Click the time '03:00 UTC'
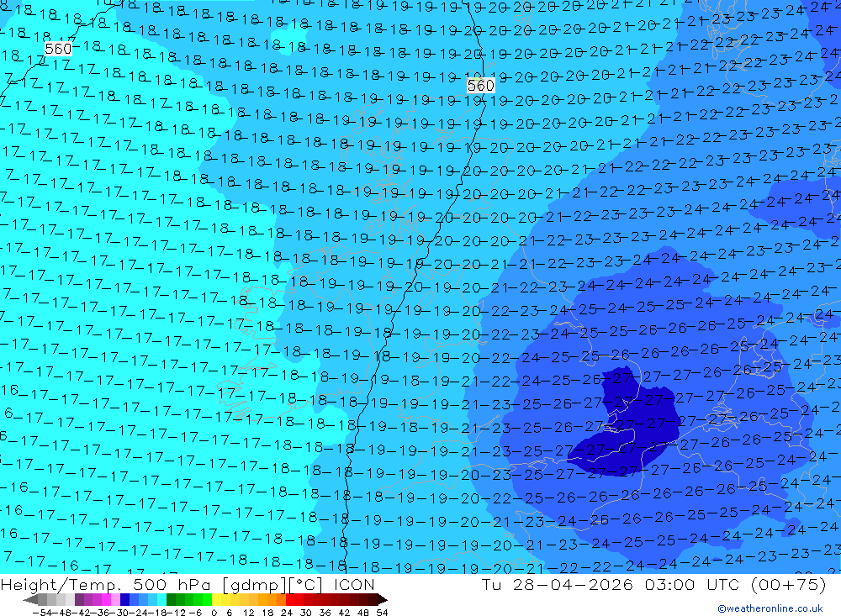 click(x=692, y=584)
